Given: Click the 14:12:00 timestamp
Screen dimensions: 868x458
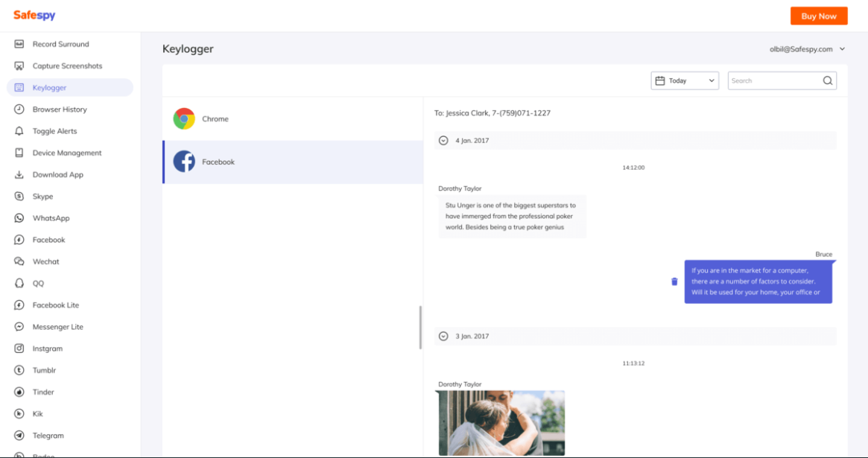Looking at the screenshot, I should pos(633,168).
